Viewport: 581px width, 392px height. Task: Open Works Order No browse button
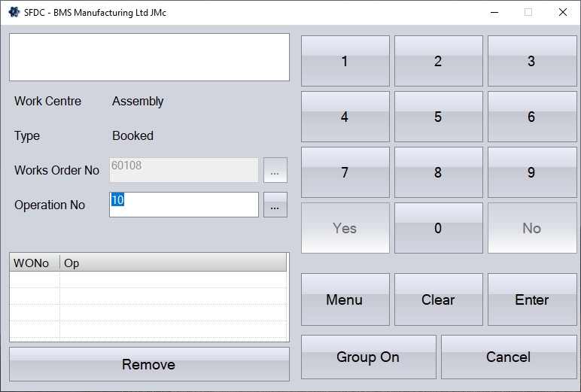click(x=275, y=171)
